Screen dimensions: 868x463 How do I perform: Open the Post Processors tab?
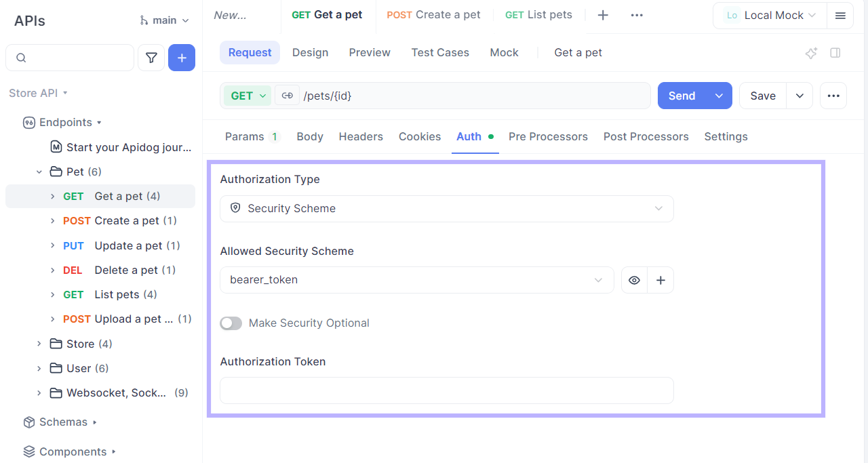tap(646, 137)
